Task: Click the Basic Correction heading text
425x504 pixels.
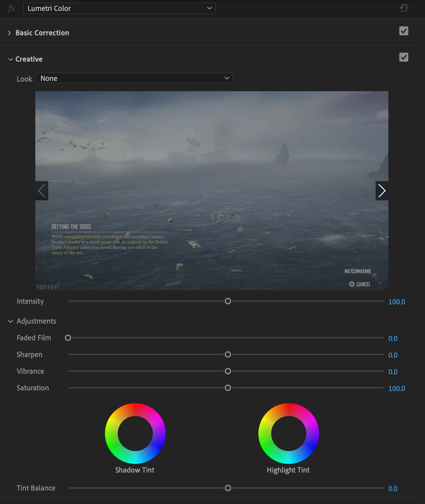Action: click(x=42, y=33)
